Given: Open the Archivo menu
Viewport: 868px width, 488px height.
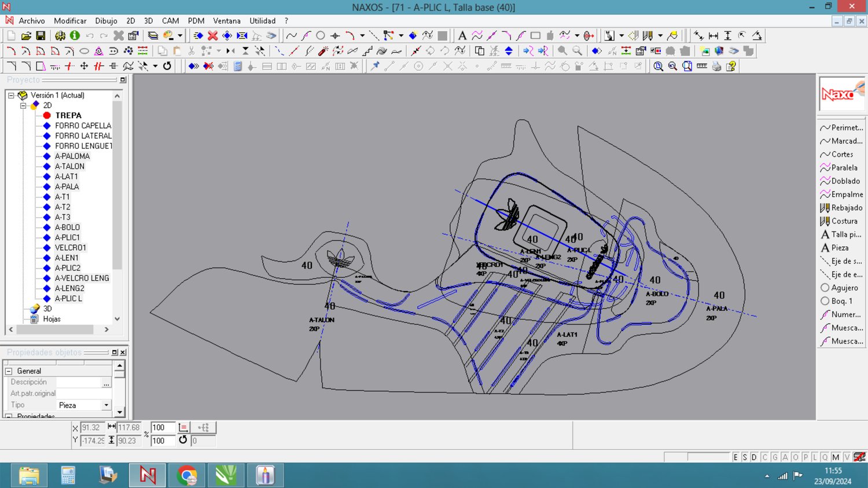Looking at the screenshot, I should tap(32, 21).
